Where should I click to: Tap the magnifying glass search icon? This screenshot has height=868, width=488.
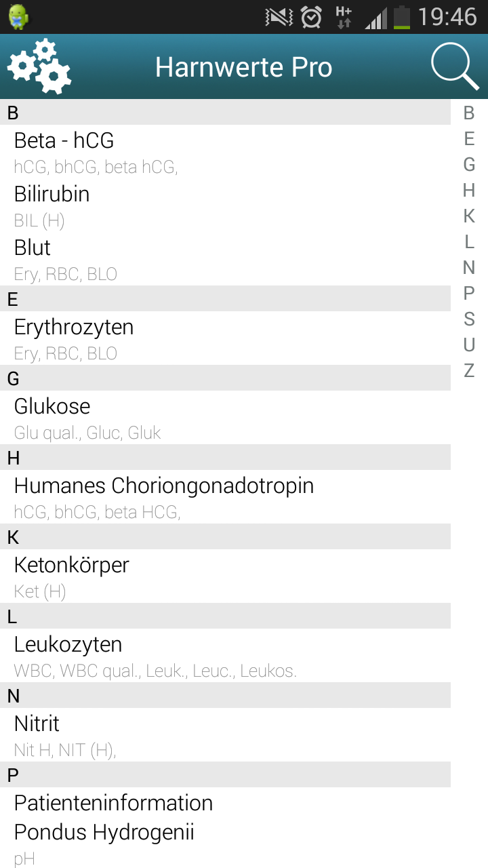pyautogui.click(x=455, y=66)
